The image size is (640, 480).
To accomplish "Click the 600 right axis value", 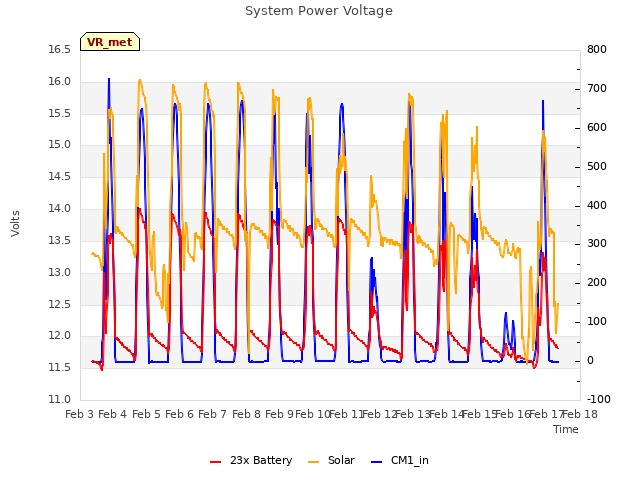I will pos(597,128).
